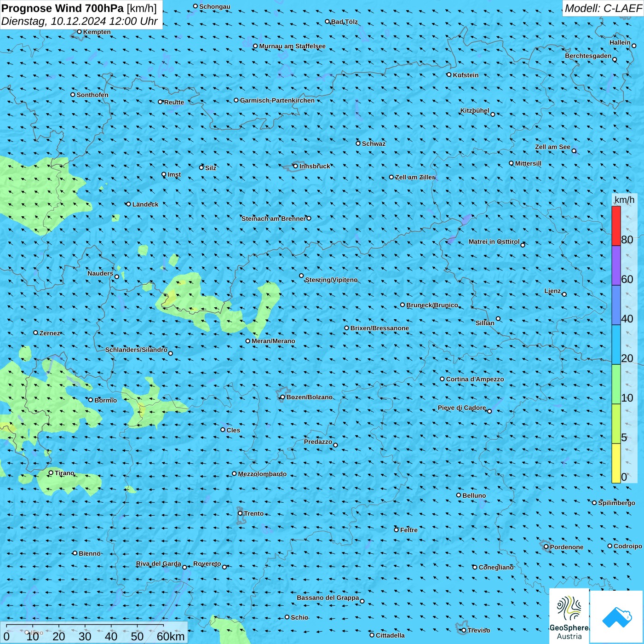Click the Landeck label
The width and height of the screenshot is (644, 644).
tap(145, 204)
